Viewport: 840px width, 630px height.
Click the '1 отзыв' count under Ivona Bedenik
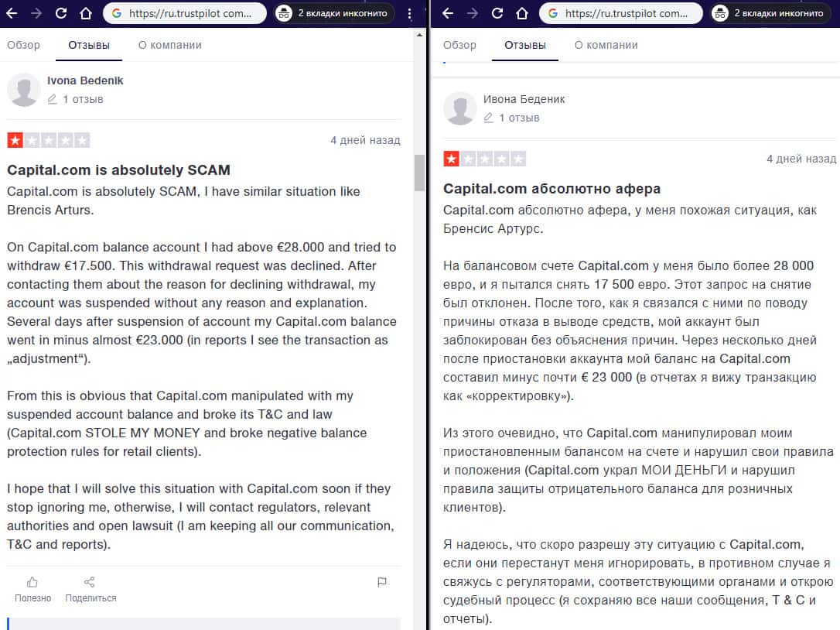pyautogui.click(x=83, y=99)
